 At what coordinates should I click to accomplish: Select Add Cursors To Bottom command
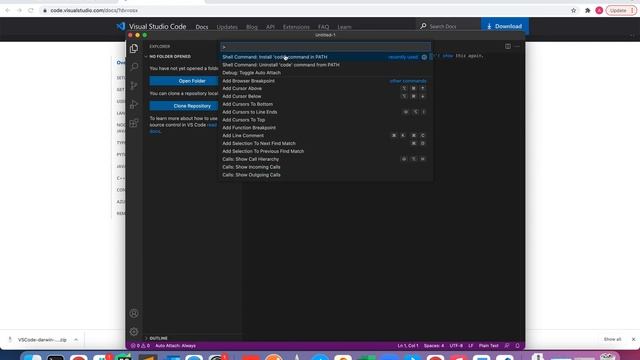(325, 104)
